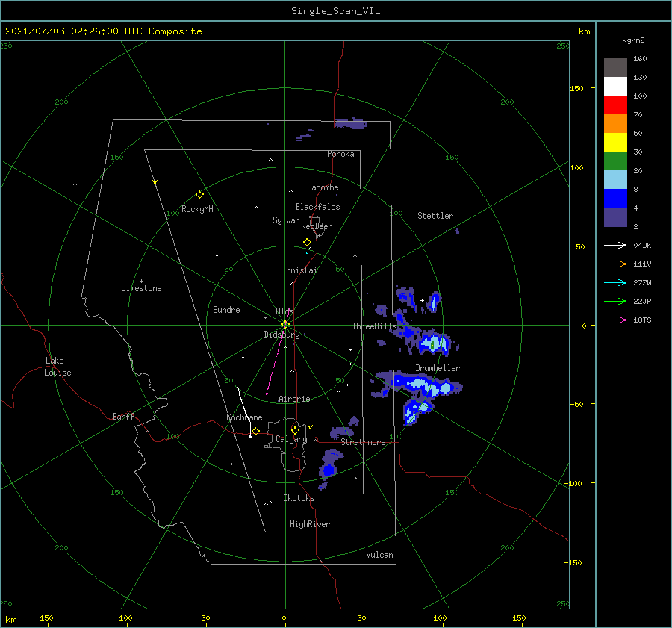Click the Stettler city label

(435, 216)
